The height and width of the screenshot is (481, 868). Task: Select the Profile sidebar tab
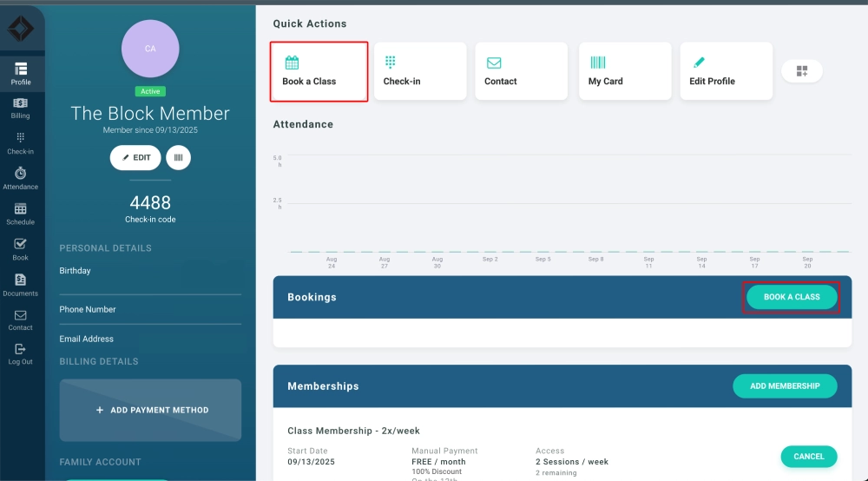(x=21, y=74)
